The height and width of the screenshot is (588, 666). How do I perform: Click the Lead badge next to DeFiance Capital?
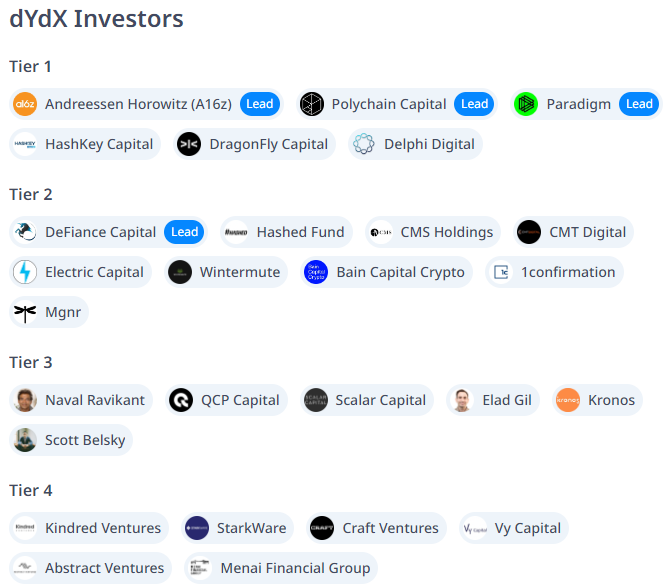pyautogui.click(x=184, y=232)
